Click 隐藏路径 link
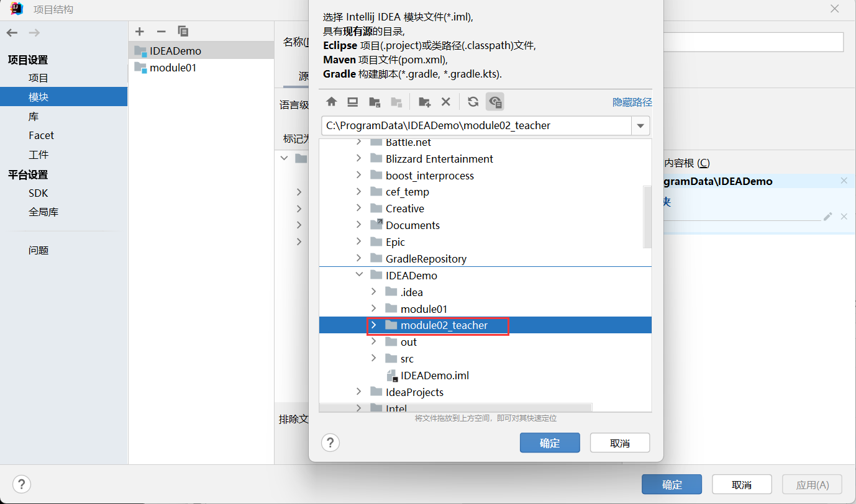The height and width of the screenshot is (504, 856). coord(632,102)
